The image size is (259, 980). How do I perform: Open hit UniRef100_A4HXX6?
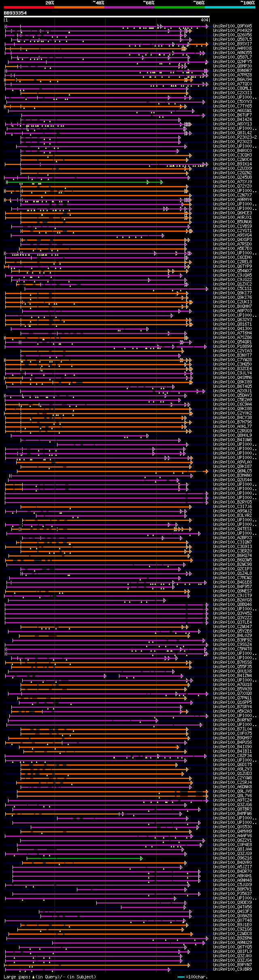click(232, 48)
